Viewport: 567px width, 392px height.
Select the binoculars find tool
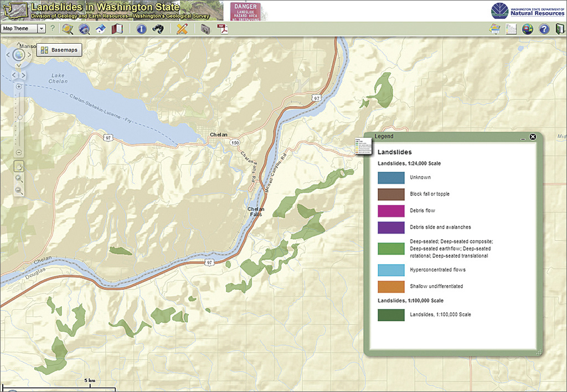point(158,29)
